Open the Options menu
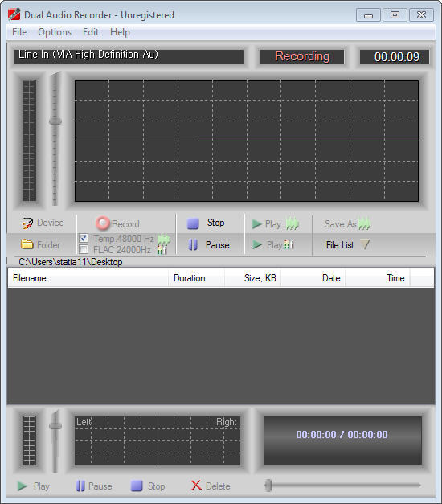442x504 pixels. pyautogui.click(x=55, y=32)
